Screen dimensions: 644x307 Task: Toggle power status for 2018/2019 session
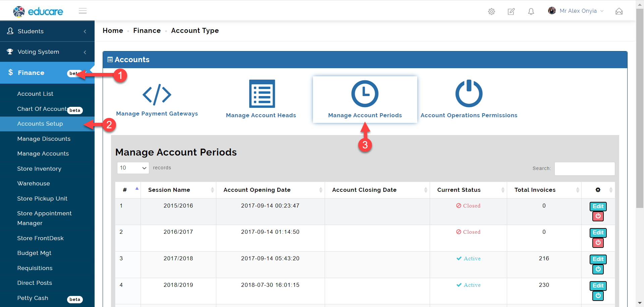[x=598, y=296]
